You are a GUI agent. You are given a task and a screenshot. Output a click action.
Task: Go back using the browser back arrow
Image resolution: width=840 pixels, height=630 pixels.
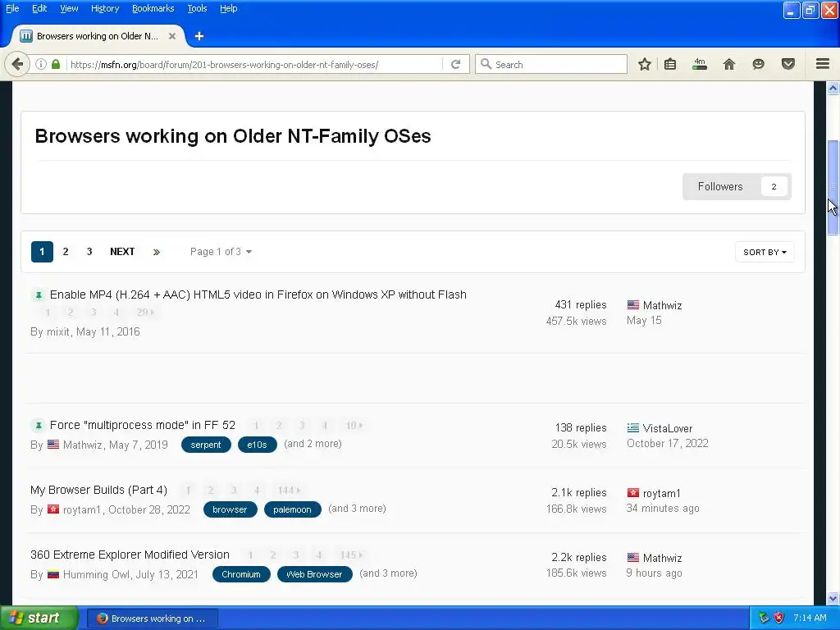(x=17, y=64)
